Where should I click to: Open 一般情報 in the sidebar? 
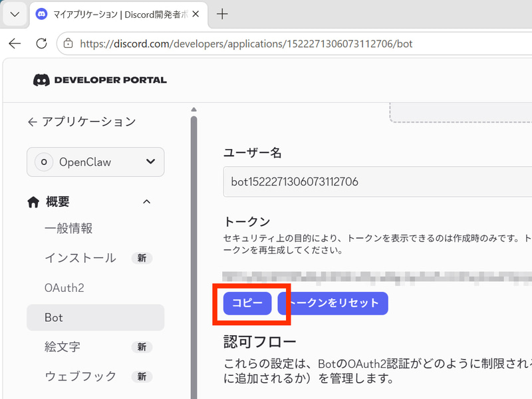click(68, 228)
